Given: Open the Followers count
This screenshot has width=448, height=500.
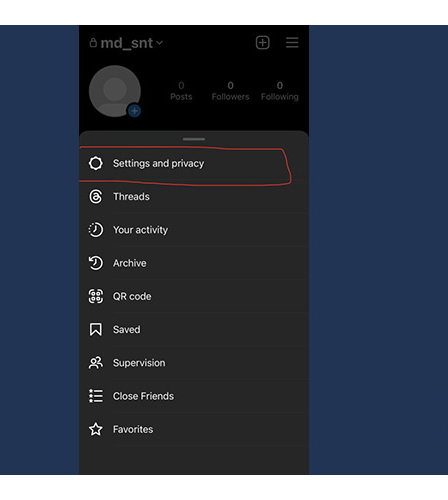Looking at the screenshot, I should point(230,91).
